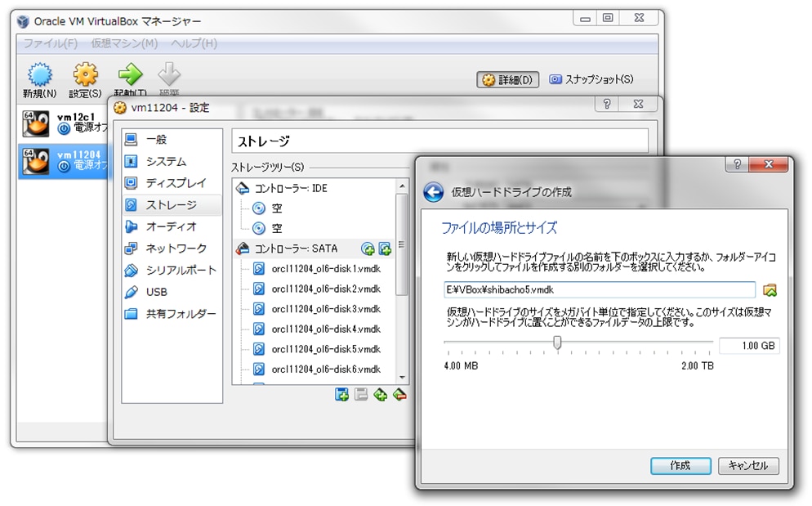The image size is (812, 506).
Task: Click the disk size slider handle
Action: pyautogui.click(x=557, y=343)
